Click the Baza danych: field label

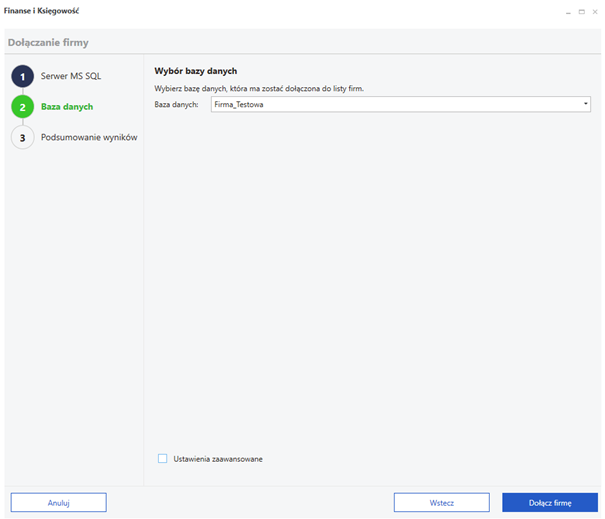[x=176, y=104]
